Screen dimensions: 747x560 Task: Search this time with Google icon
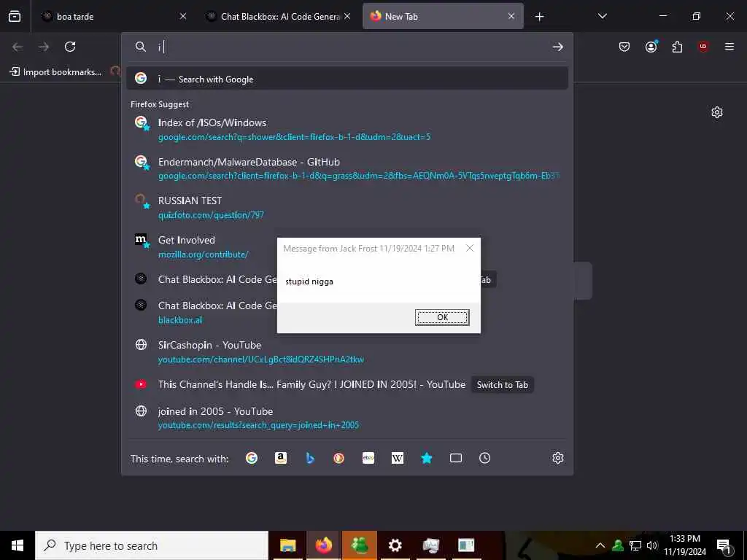click(252, 458)
